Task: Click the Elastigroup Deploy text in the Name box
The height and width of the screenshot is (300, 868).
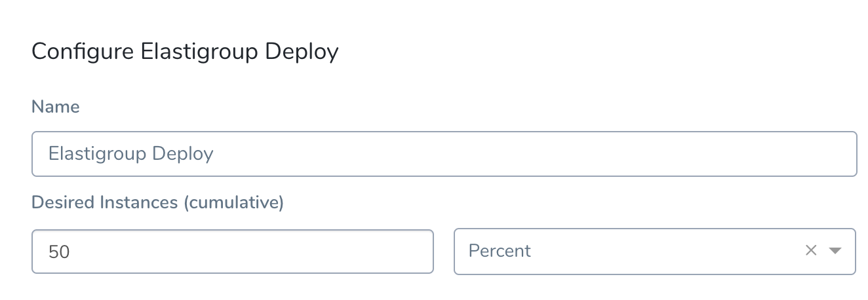Action: 131,154
